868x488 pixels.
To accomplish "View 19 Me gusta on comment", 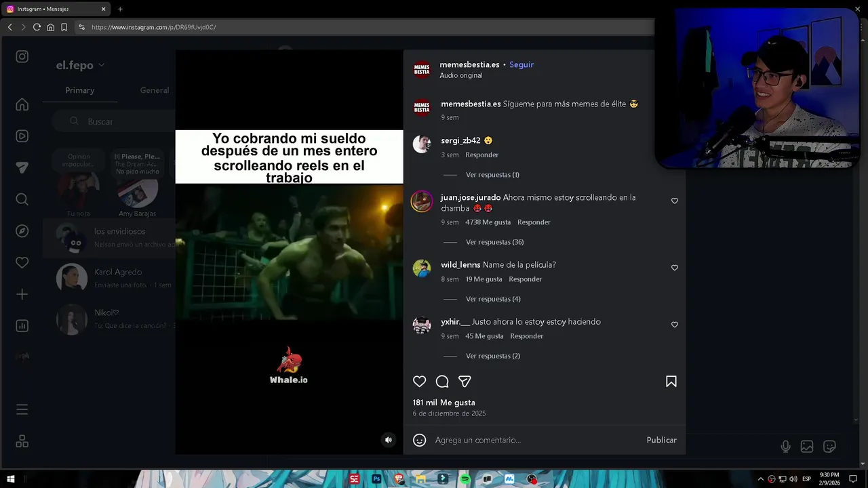I will pos(484,279).
